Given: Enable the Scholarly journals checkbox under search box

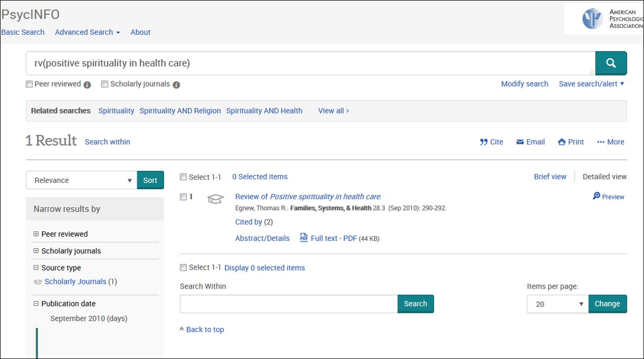Looking at the screenshot, I should coord(105,84).
